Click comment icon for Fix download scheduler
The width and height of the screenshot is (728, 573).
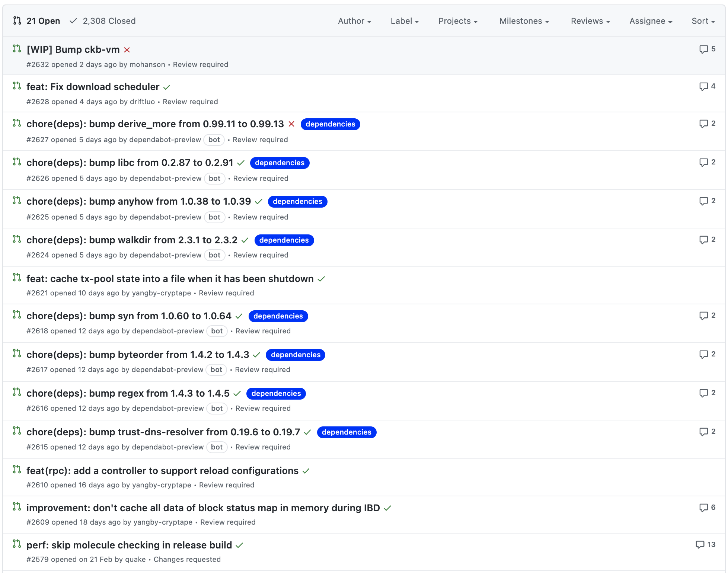(703, 86)
